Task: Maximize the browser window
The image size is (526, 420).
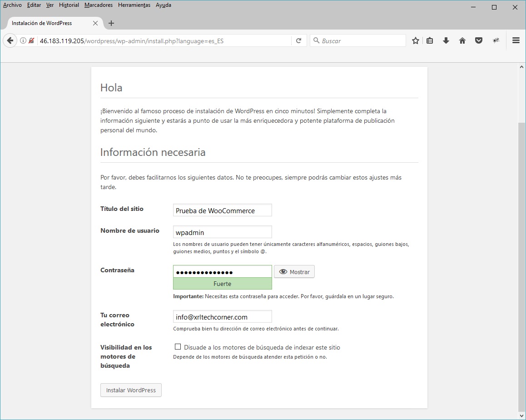Action: point(494,7)
